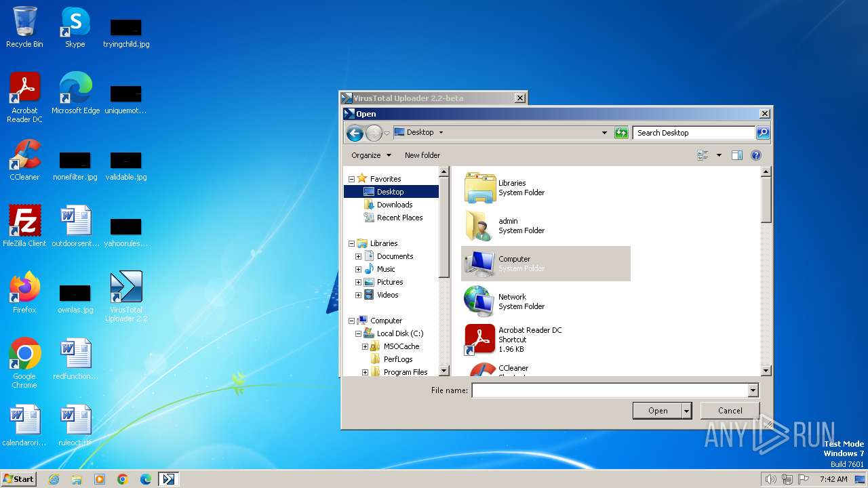Image resolution: width=868 pixels, height=488 pixels.
Task: Select Google Chrome desktop shortcut
Action: [x=24, y=363]
